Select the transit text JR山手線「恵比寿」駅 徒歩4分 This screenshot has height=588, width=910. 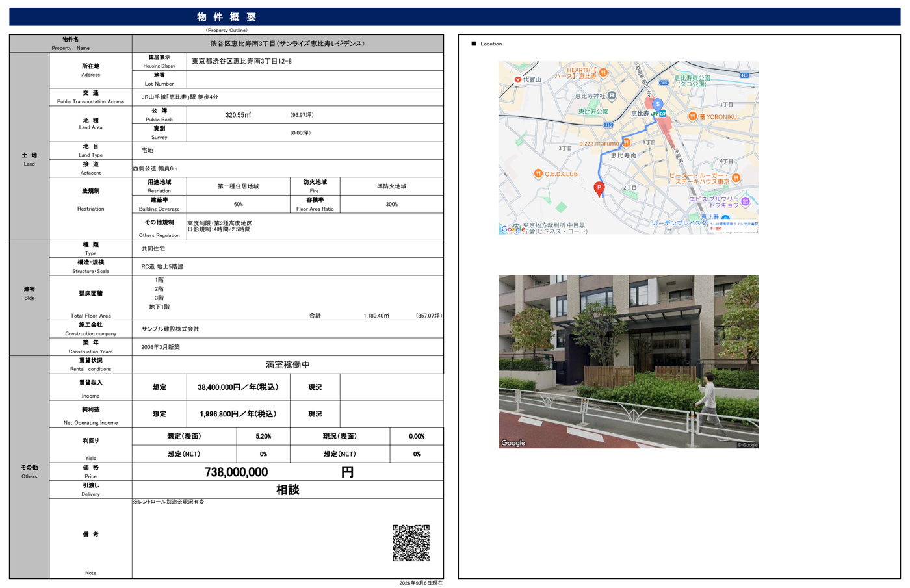point(180,97)
